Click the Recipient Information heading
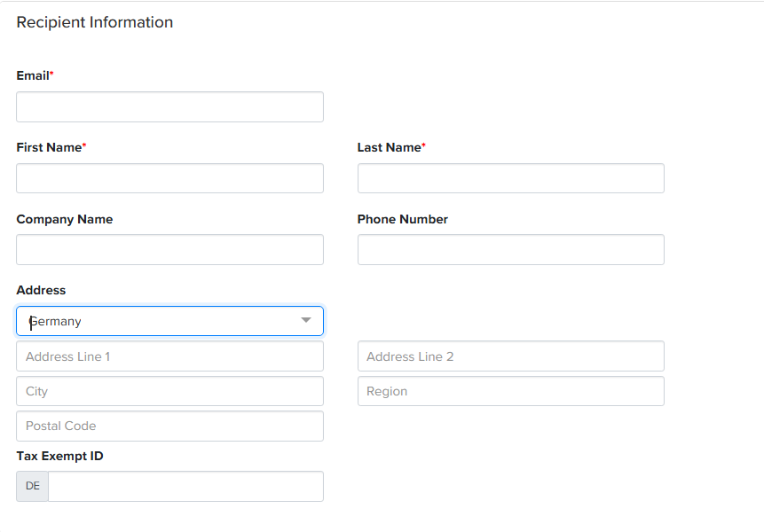The width and height of the screenshot is (764, 532). point(95,22)
